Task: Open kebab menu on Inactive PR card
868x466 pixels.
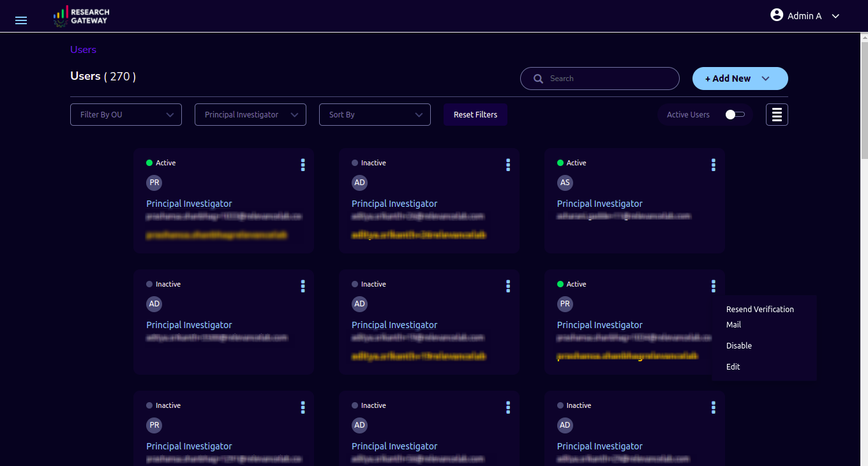Action: coord(303,407)
